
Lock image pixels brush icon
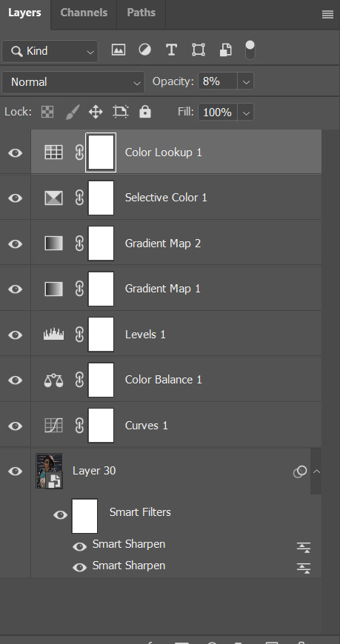(x=73, y=112)
